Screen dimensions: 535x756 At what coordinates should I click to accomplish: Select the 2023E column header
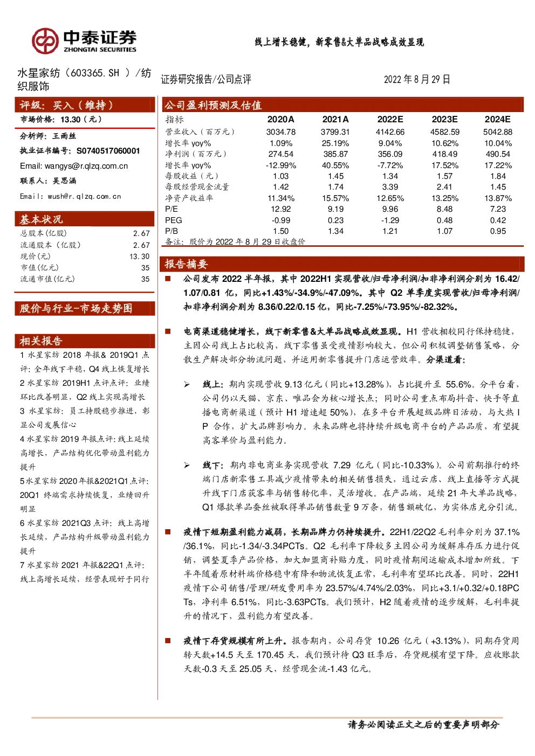[445, 120]
